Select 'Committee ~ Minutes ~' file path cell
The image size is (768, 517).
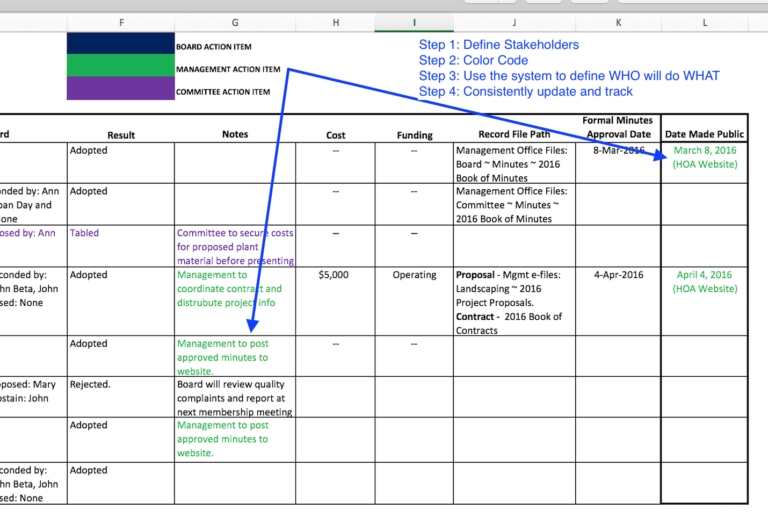(x=514, y=205)
